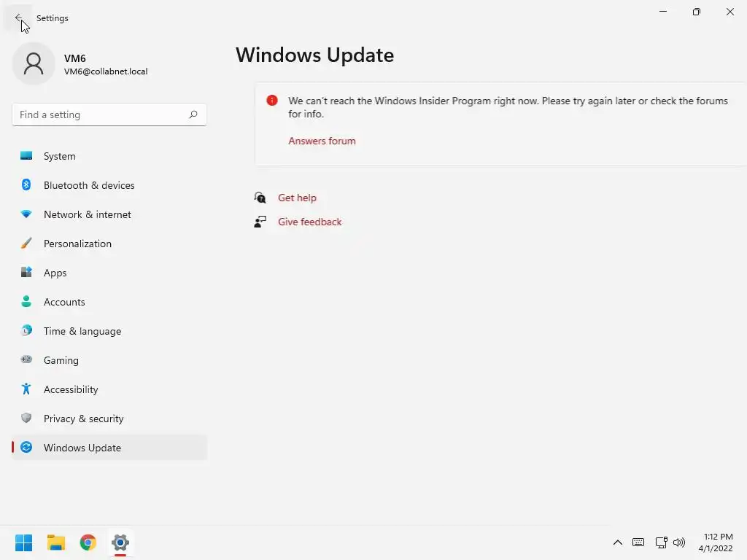Click the Accessibility figure icon in sidebar
Image resolution: width=747 pixels, height=560 pixels.
[26, 389]
